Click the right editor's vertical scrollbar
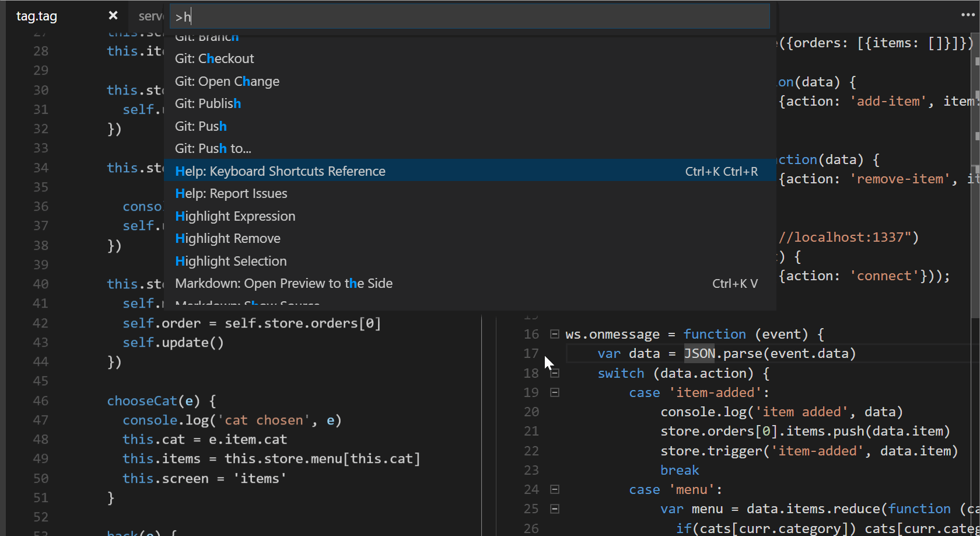This screenshot has height=536, width=980. click(x=975, y=175)
